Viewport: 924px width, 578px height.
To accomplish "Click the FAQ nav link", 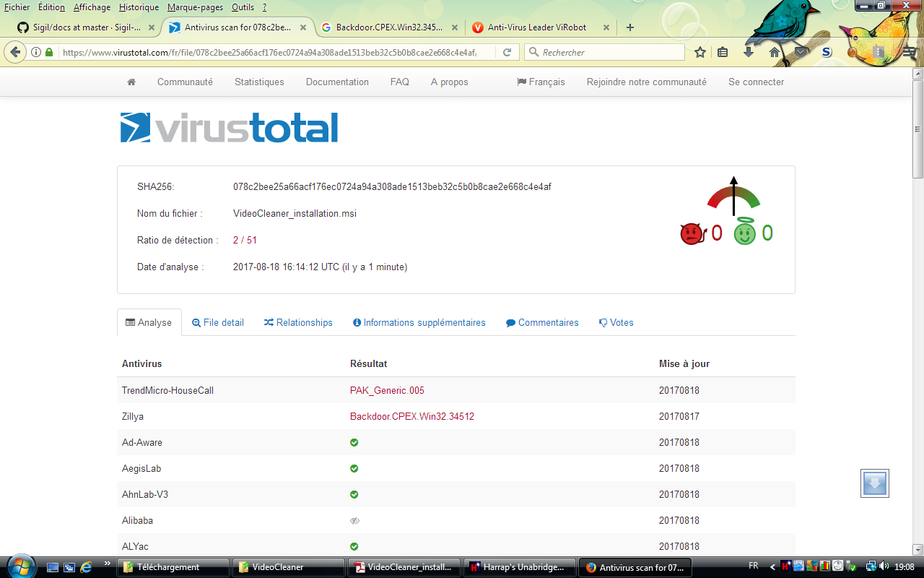I will point(400,82).
